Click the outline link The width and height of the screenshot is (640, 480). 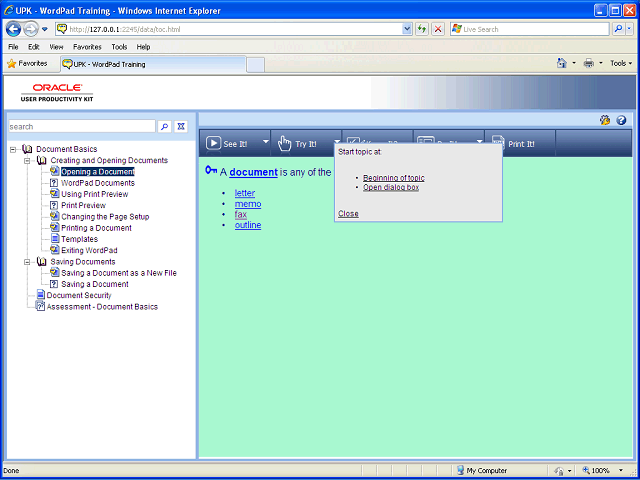point(248,225)
